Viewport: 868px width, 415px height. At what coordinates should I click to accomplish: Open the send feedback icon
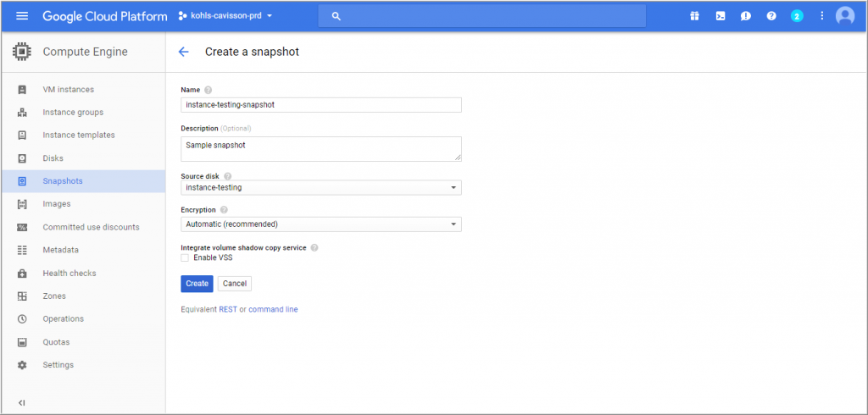(746, 16)
